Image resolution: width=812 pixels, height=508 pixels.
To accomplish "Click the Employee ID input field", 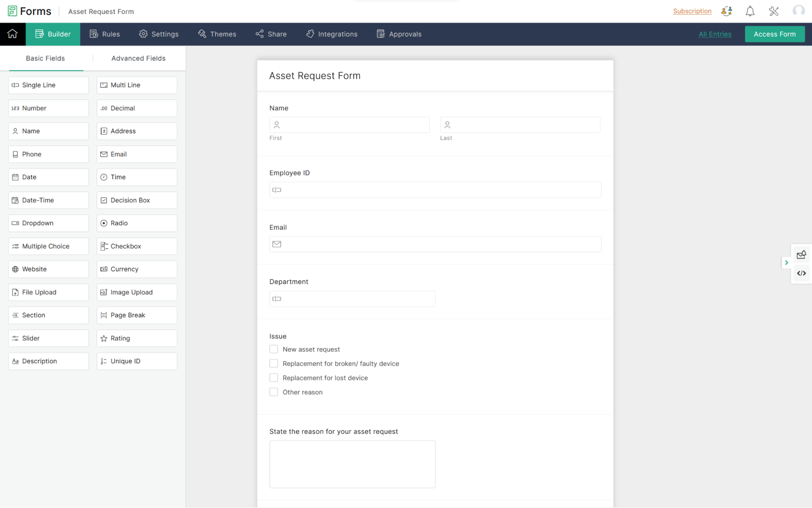I will [435, 190].
